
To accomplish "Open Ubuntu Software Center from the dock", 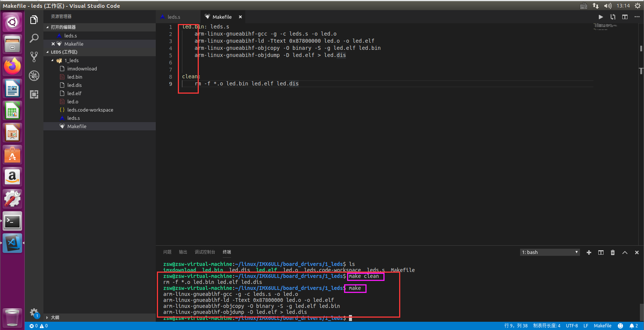I will click(12, 155).
